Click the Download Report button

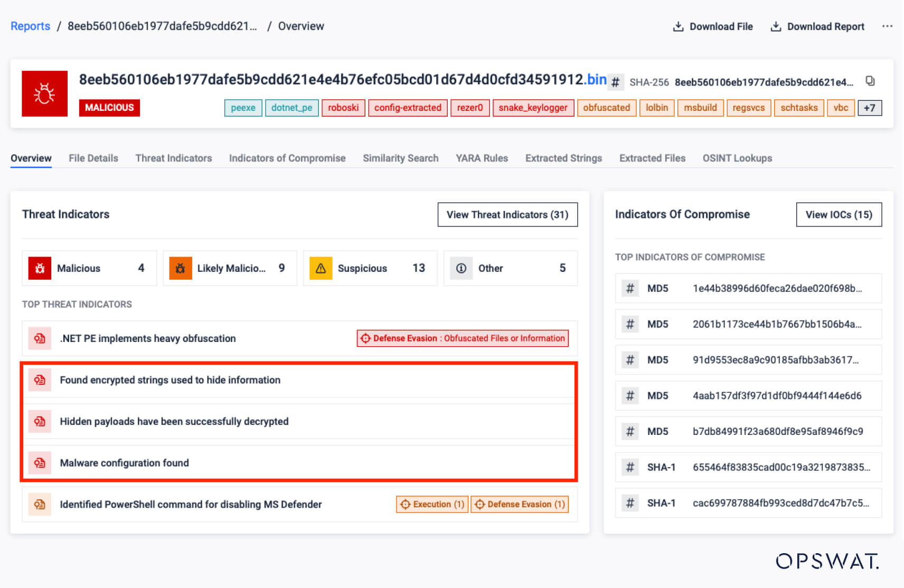(x=818, y=26)
